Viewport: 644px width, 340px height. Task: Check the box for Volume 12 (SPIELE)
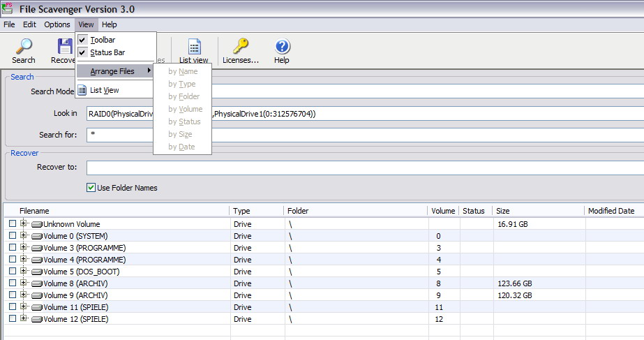pyautogui.click(x=13, y=318)
